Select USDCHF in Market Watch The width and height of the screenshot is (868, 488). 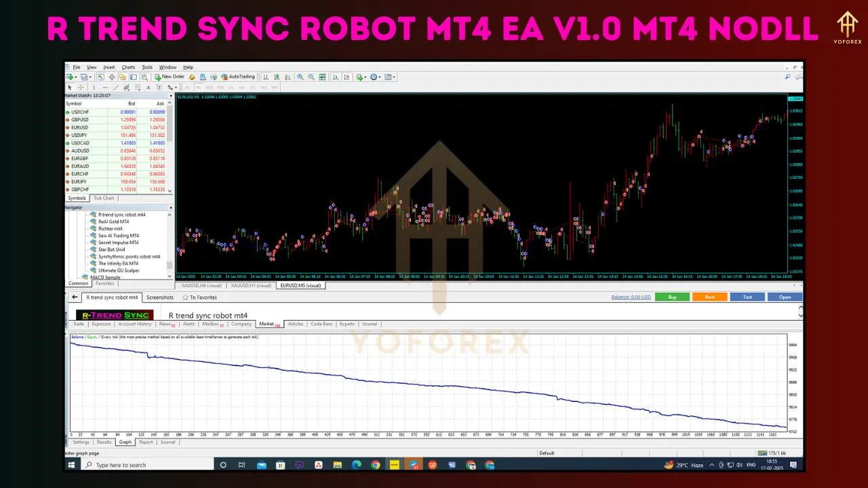coord(117,112)
